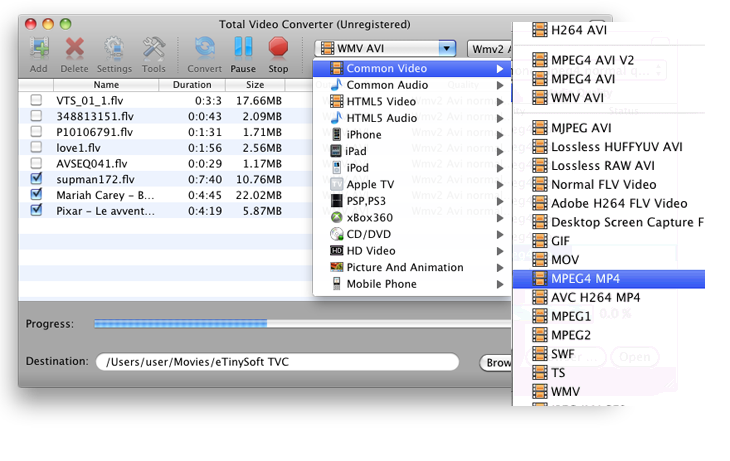
Task: Uncheck the Mariah Carey file checkbox
Action: (x=36, y=194)
